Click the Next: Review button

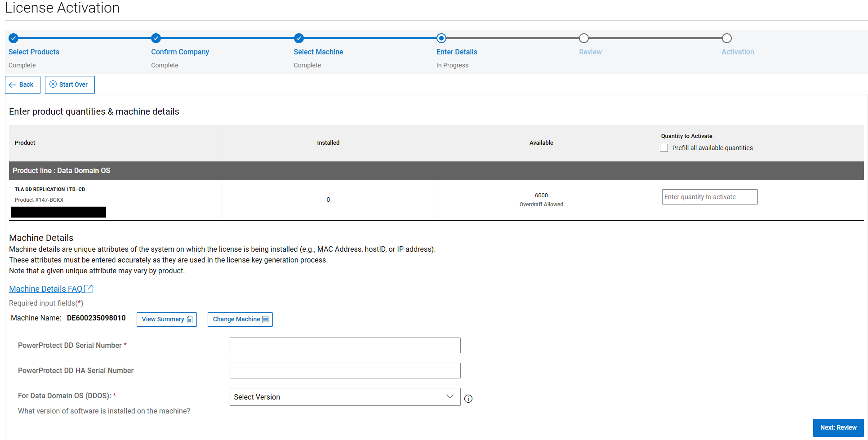click(x=838, y=427)
